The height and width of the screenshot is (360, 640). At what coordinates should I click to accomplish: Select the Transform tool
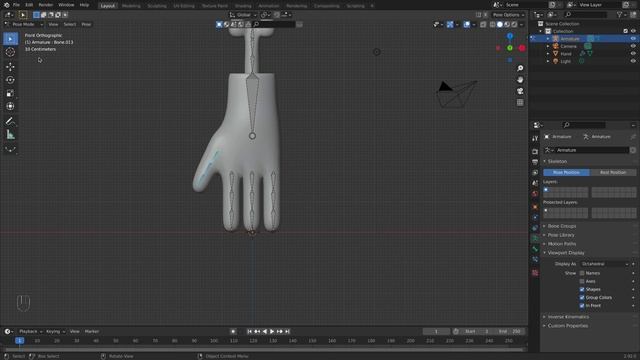click(11, 107)
